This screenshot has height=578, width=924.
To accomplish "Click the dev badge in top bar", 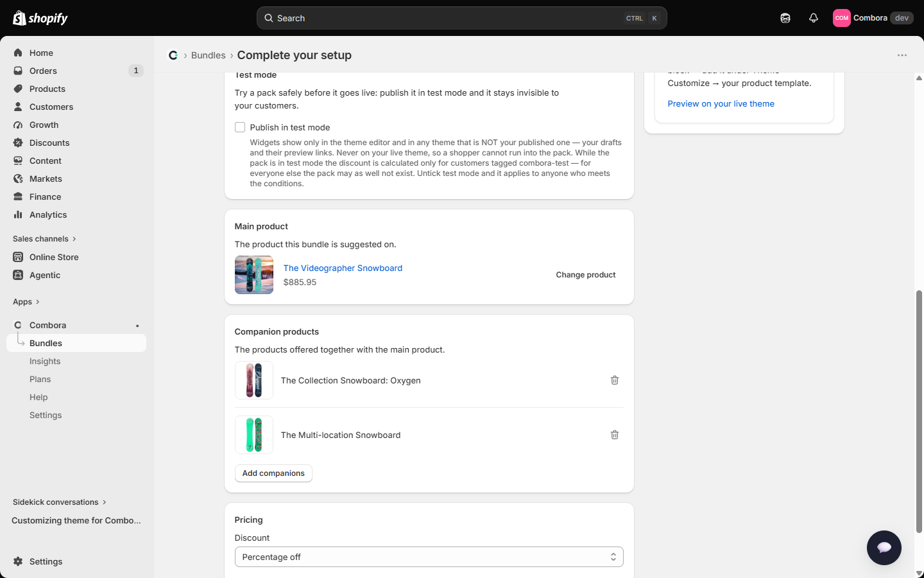I will (x=902, y=18).
